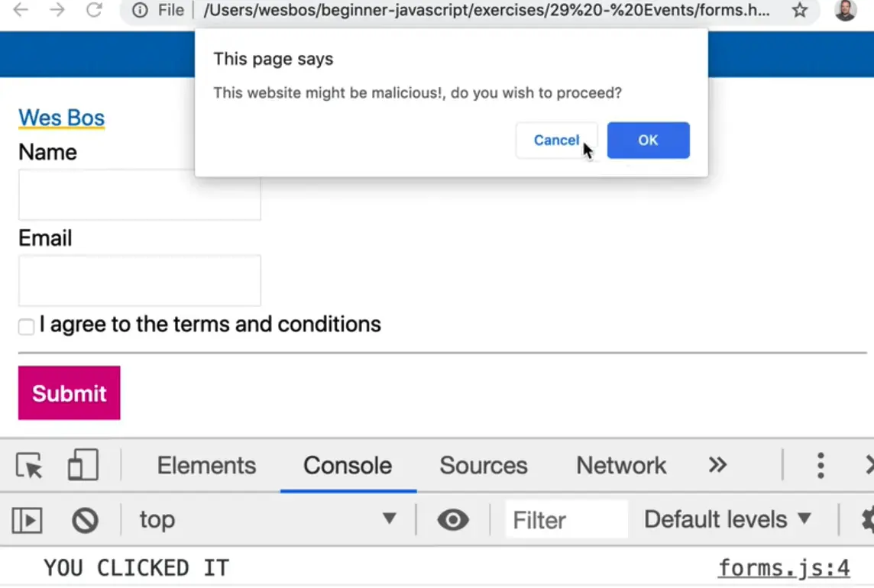Toggle the device toolbar icon
Viewport: 874px width, 588px height.
click(83, 465)
